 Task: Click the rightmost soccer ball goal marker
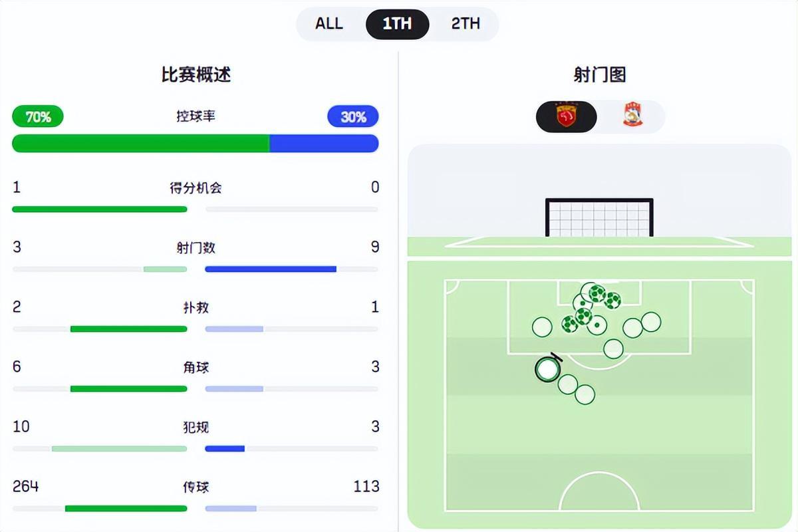tap(612, 301)
